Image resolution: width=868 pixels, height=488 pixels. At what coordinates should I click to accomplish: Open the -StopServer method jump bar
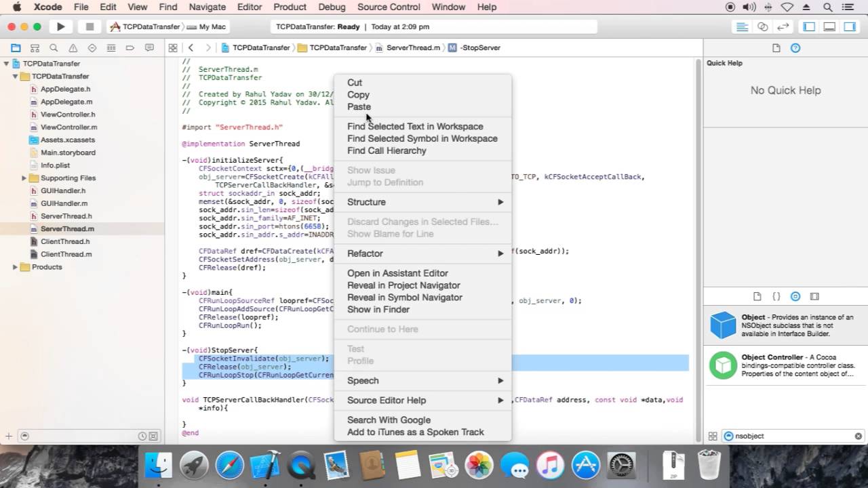474,48
